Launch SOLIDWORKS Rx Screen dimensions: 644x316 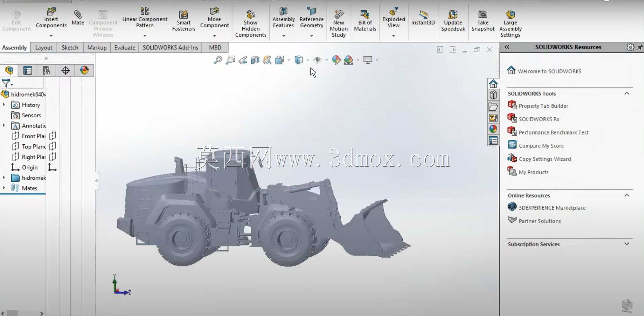coord(539,119)
